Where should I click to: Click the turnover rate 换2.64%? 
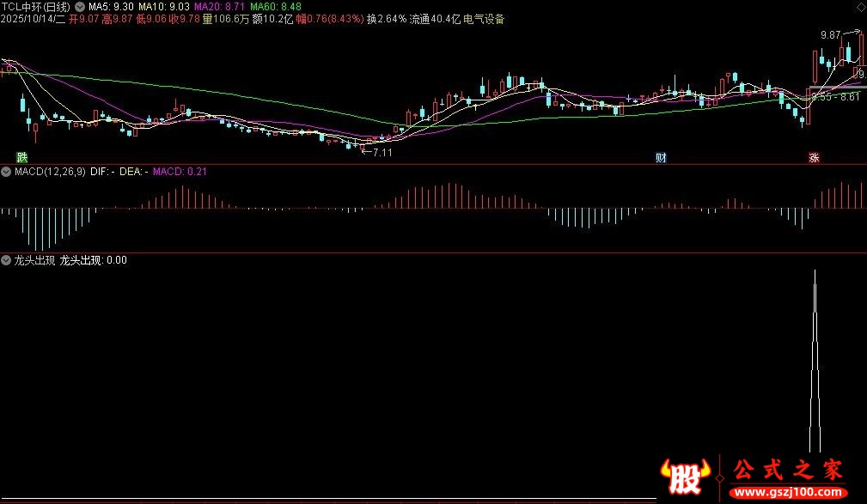[x=387, y=20]
